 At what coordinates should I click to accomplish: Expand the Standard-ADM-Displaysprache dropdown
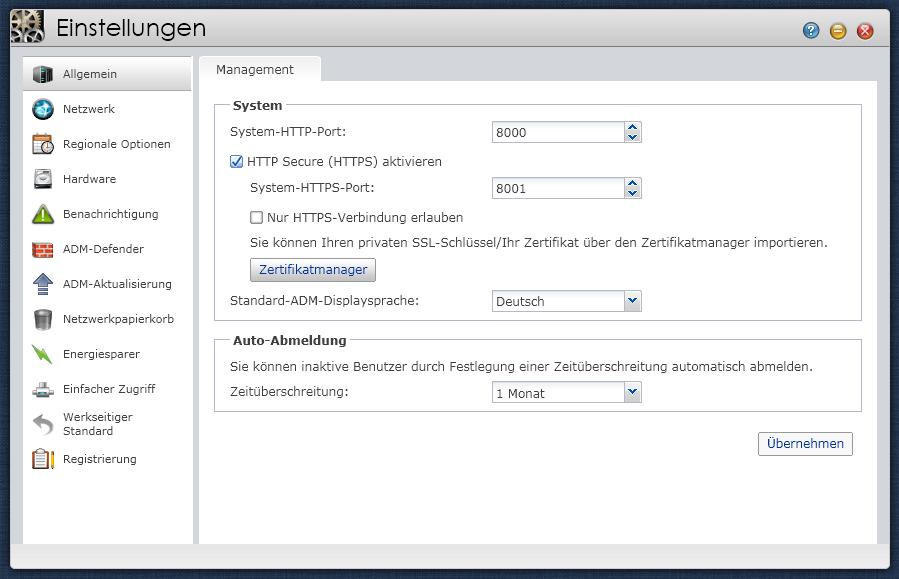point(566,301)
